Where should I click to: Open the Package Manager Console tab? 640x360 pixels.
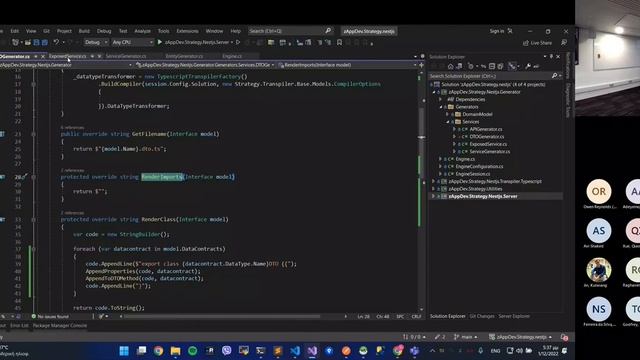click(x=60, y=326)
